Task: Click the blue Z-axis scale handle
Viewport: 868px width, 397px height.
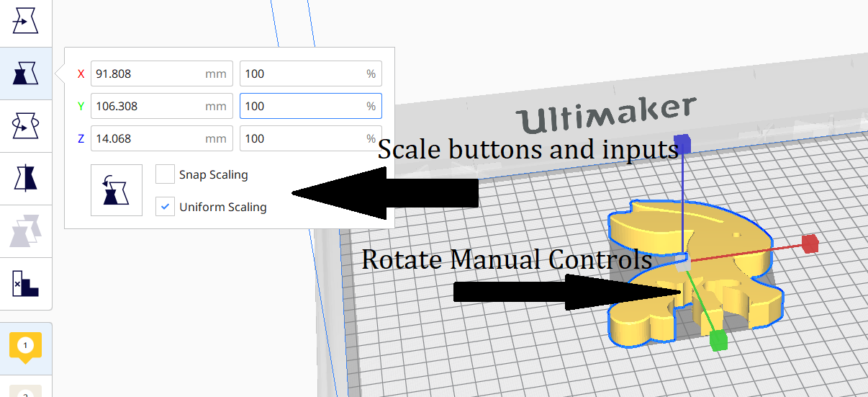Action: tap(681, 143)
